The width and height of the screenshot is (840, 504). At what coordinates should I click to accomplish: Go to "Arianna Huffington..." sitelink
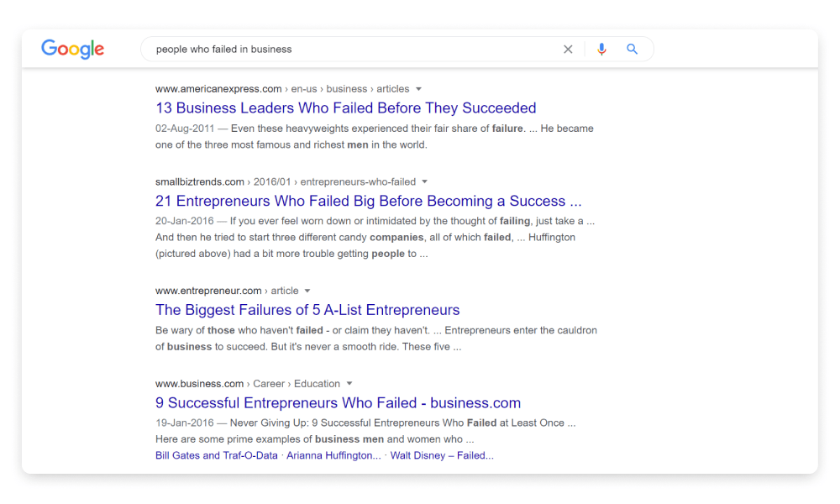[x=333, y=455]
